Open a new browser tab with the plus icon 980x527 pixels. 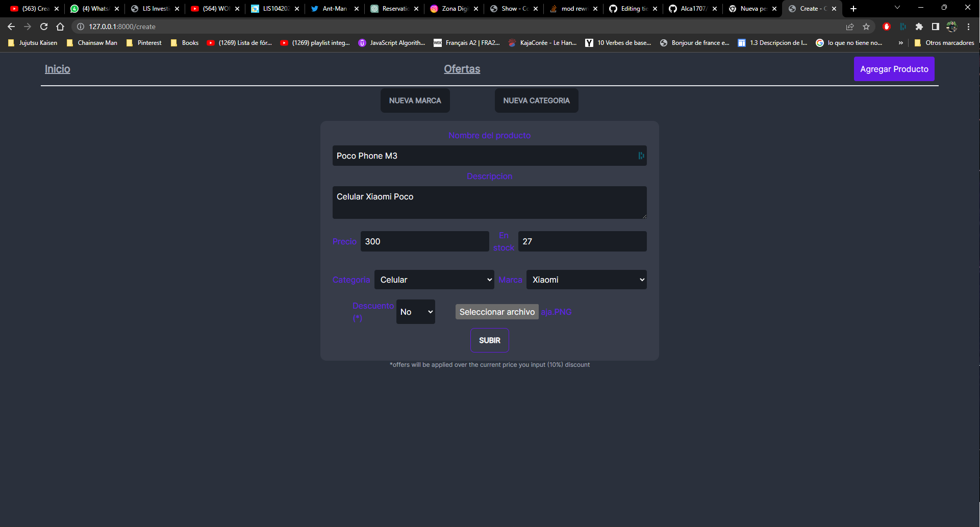click(853, 8)
